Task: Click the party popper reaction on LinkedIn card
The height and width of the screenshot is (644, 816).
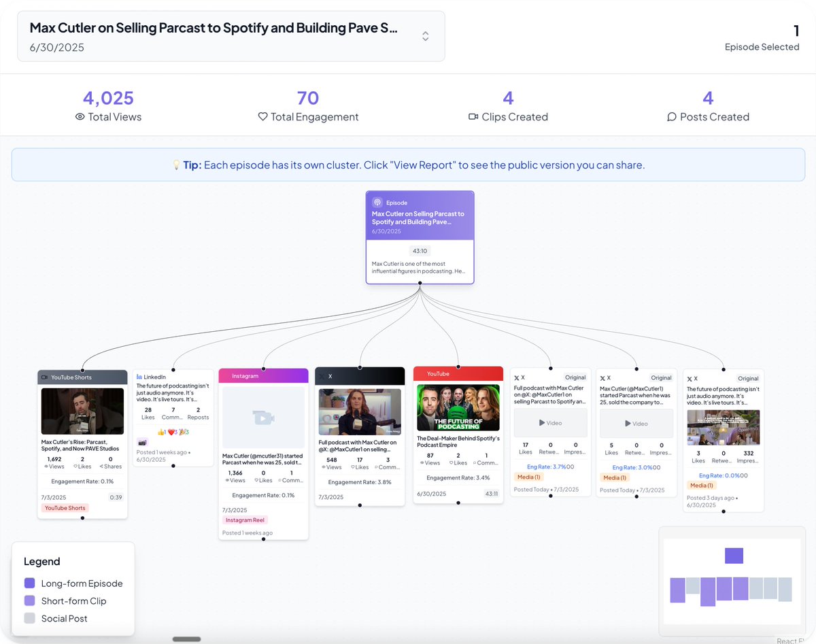Action: [x=183, y=432]
